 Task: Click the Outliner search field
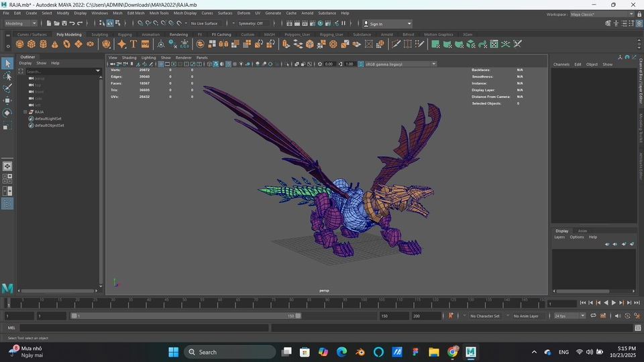63,72
